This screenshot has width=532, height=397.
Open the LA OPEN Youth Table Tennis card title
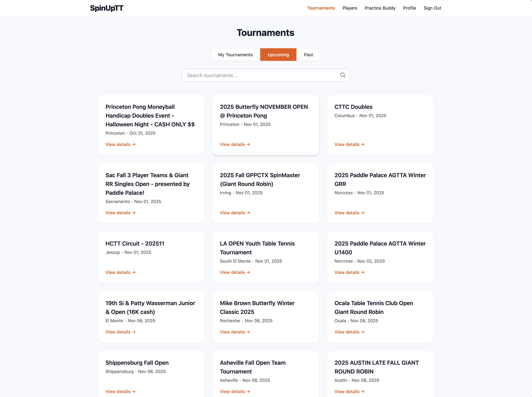click(x=257, y=248)
